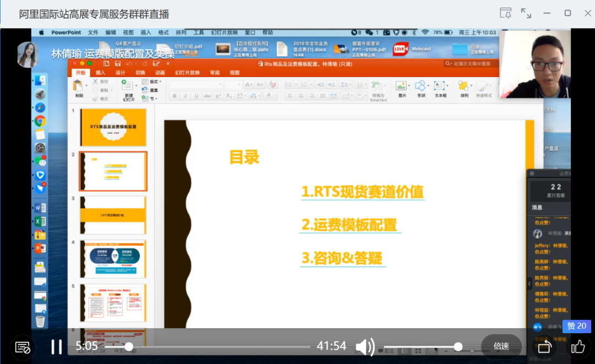Click the clear formatting eraser icon
The height and width of the screenshot is (364, 595).
click(x=272, y=85)
